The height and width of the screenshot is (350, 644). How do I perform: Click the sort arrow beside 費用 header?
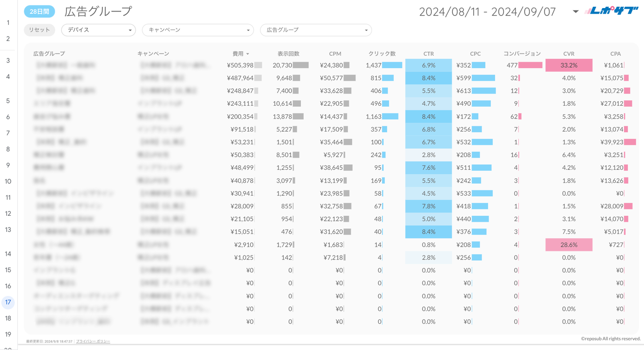click(x=248, y=54)
